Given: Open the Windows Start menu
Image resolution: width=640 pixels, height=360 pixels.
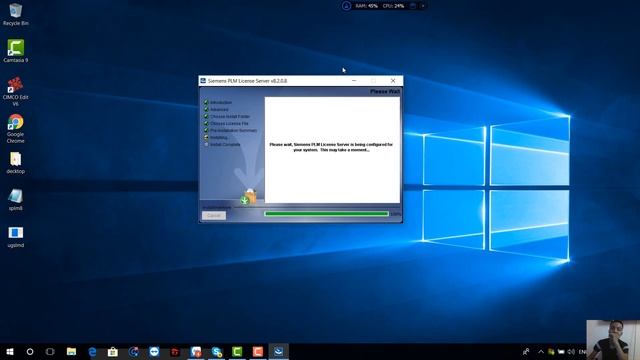Looking at the screenshot, I should tap(10, 351).
